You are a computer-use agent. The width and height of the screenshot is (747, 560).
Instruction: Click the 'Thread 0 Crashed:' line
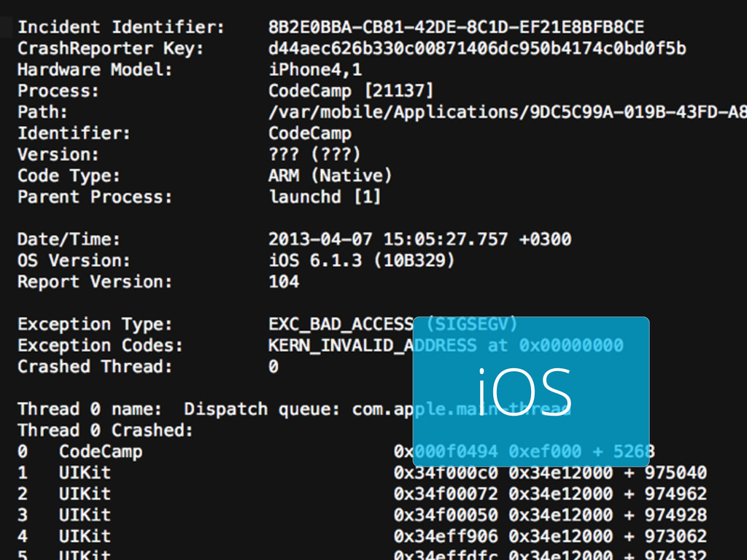[x=105, y=430]
